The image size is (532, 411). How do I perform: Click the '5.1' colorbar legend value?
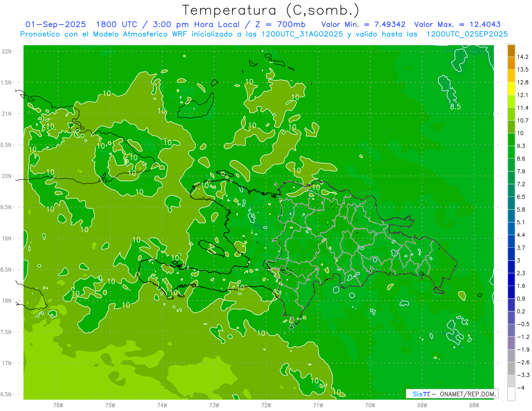521,222
